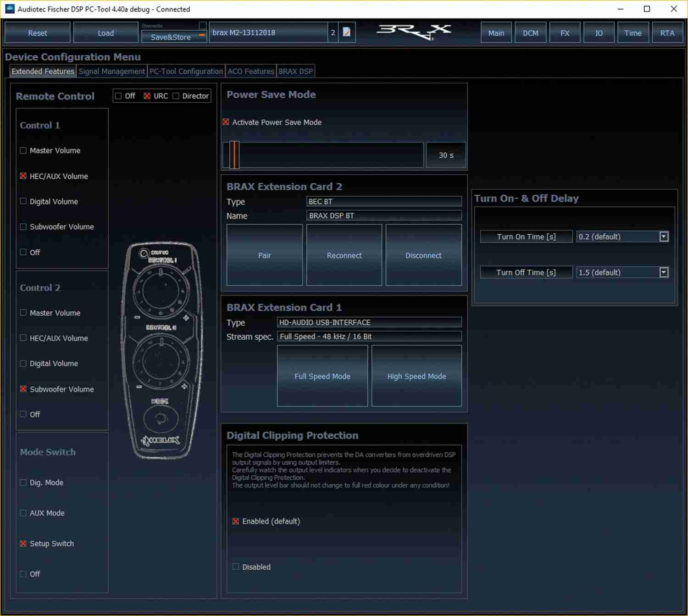This screenshot has width=688, height=616.
Task: Assign Master Volume to Control 2
Action: click(x=23, y=313)
